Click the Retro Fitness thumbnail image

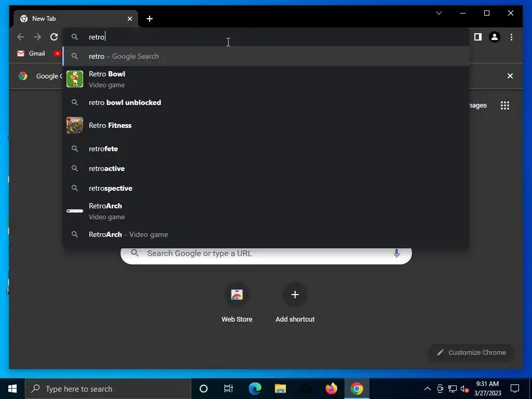coord(75,125)
